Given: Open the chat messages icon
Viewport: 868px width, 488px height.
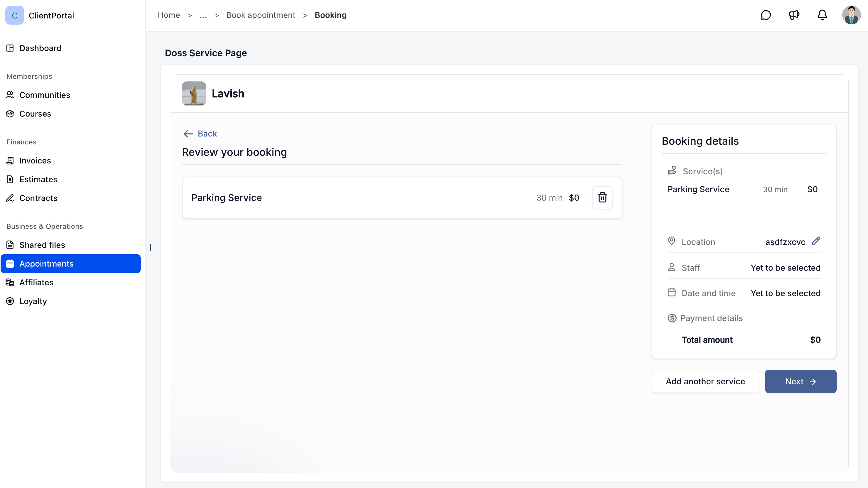Looking at the screenshot, I should click(x=765, y=15).
